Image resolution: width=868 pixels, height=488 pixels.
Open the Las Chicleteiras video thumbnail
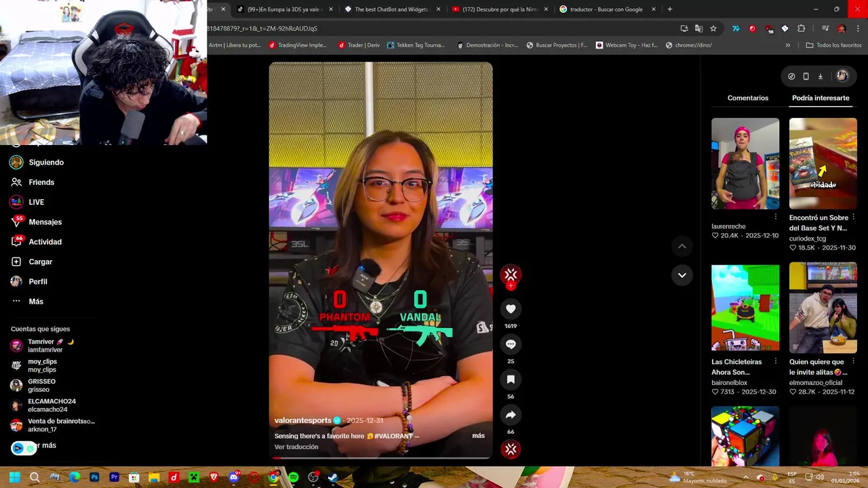pos(745,308)
